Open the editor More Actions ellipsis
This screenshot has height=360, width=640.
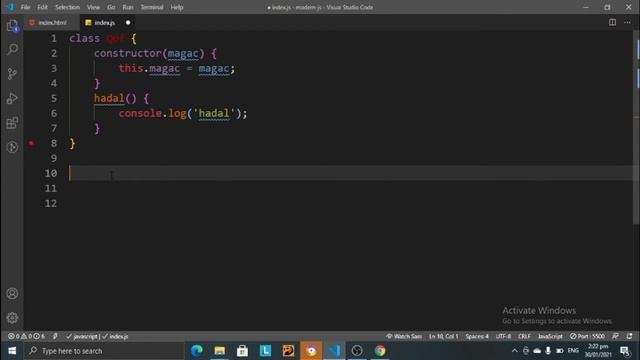627,22
